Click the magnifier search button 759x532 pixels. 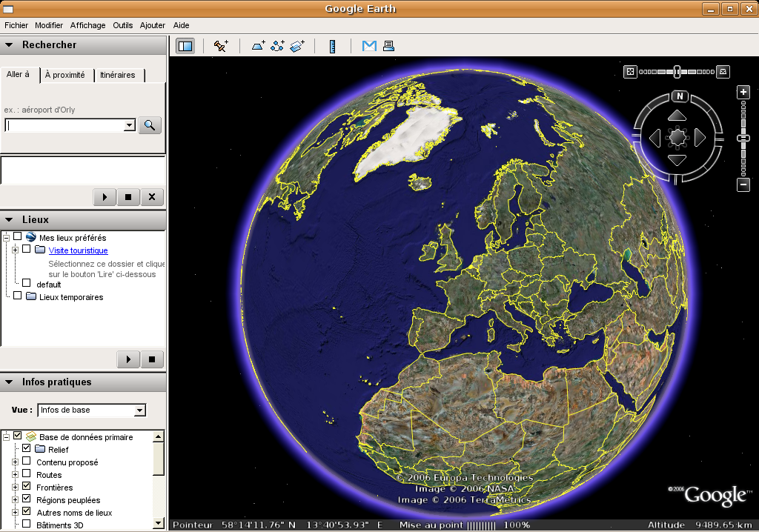tap(150, 125)
